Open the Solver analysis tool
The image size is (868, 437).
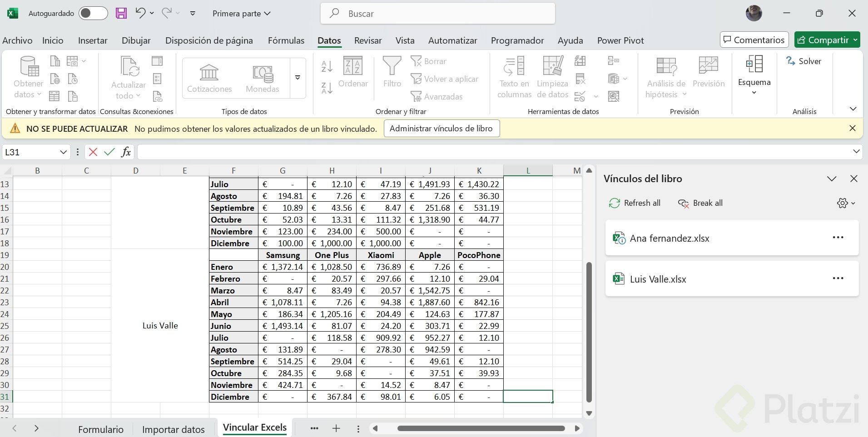pyautogui.click(x=804, y=61)
